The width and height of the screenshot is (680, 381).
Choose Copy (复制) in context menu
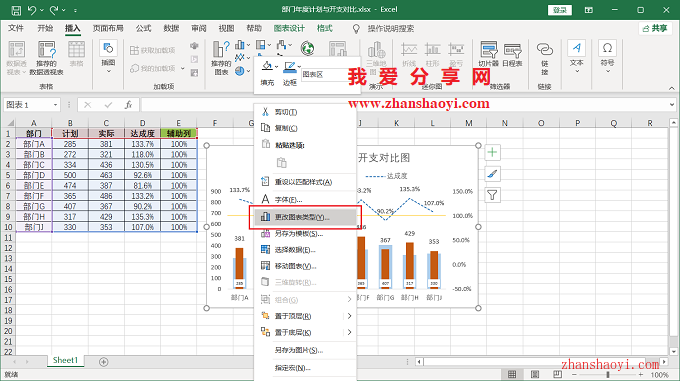coord(305,128)
